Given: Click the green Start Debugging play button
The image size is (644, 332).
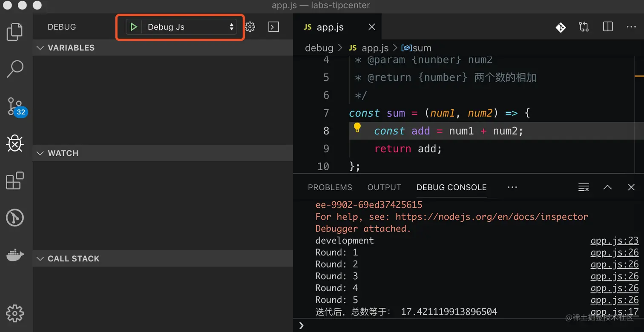Looking at the screenshot, I should pos(134,27).
